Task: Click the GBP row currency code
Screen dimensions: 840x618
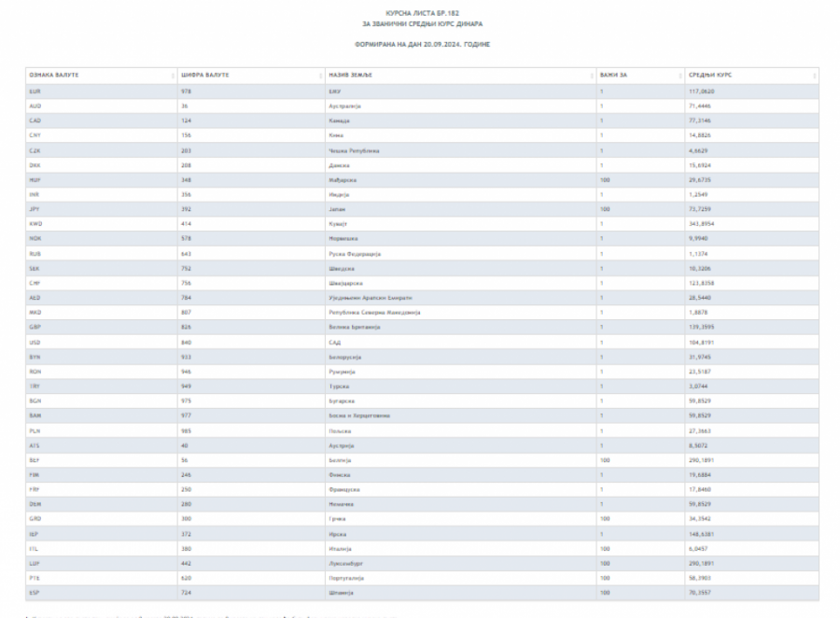Action: click(35, 329)
